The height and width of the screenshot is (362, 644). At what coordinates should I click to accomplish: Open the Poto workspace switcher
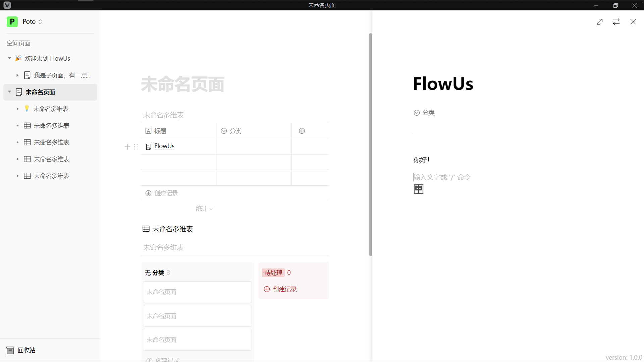point(33,22)
